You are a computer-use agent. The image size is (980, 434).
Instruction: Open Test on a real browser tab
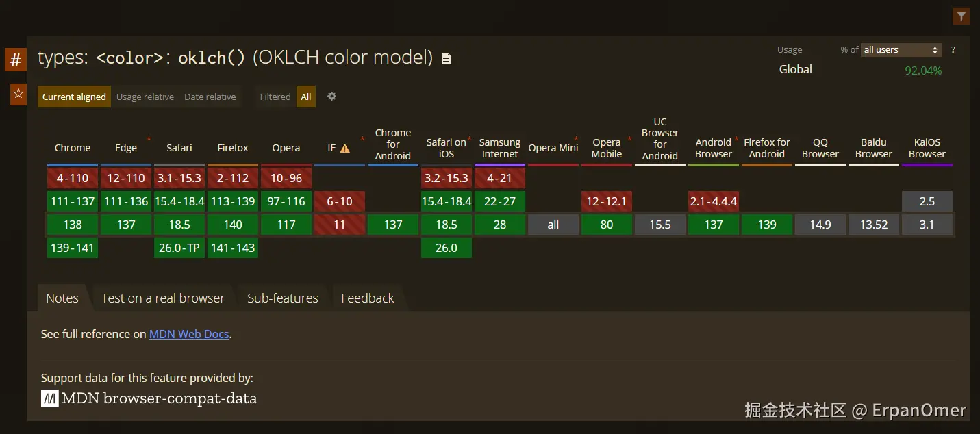[163, 298]
